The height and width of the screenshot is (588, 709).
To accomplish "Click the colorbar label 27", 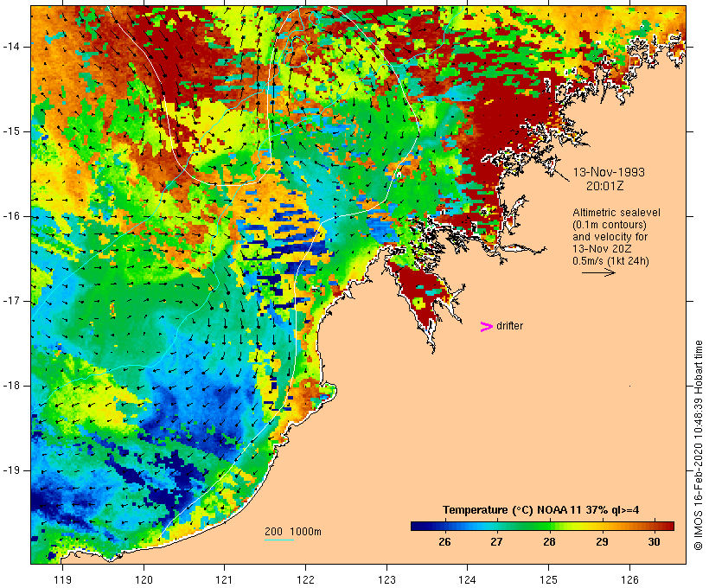I will 496,542.
